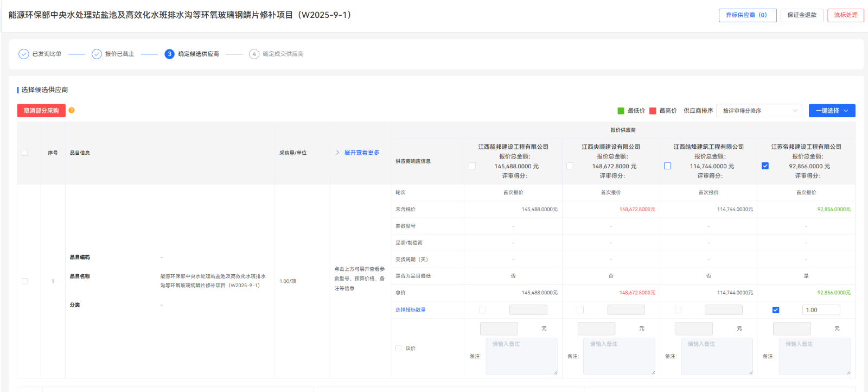
Task: Click 总价 value 114,744.0000元
Action: (735, 293)
